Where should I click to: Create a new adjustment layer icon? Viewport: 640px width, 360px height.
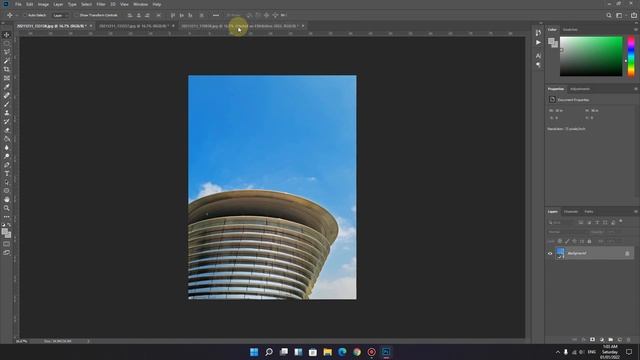point(601,340)
